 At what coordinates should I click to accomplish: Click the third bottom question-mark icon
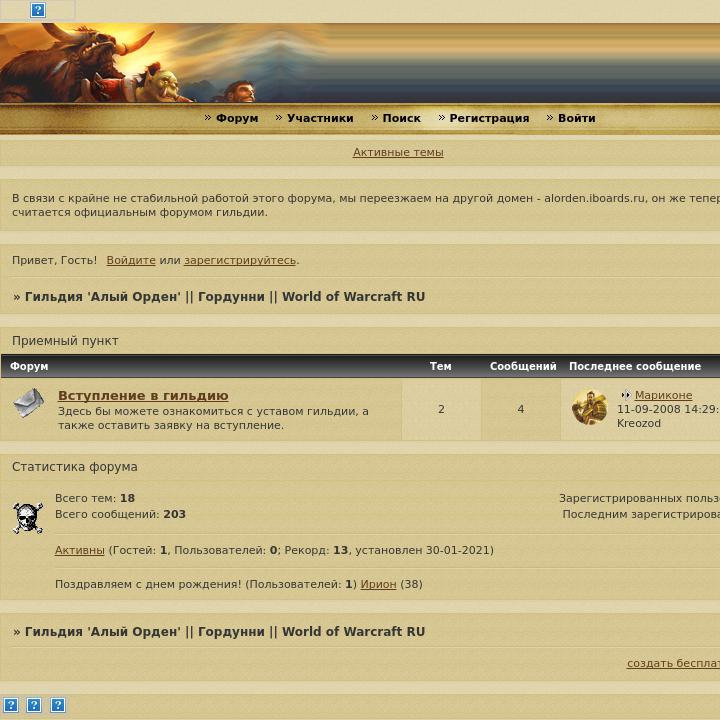58,705
